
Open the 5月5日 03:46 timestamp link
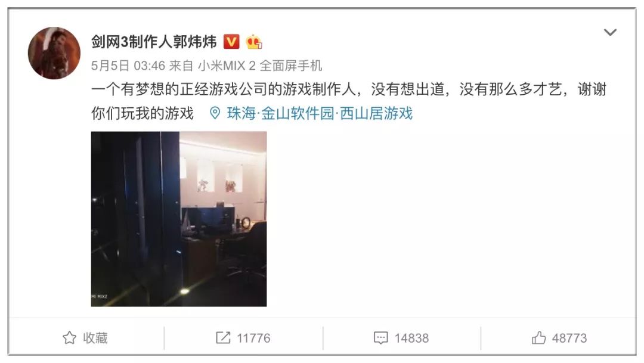[128, 66]
